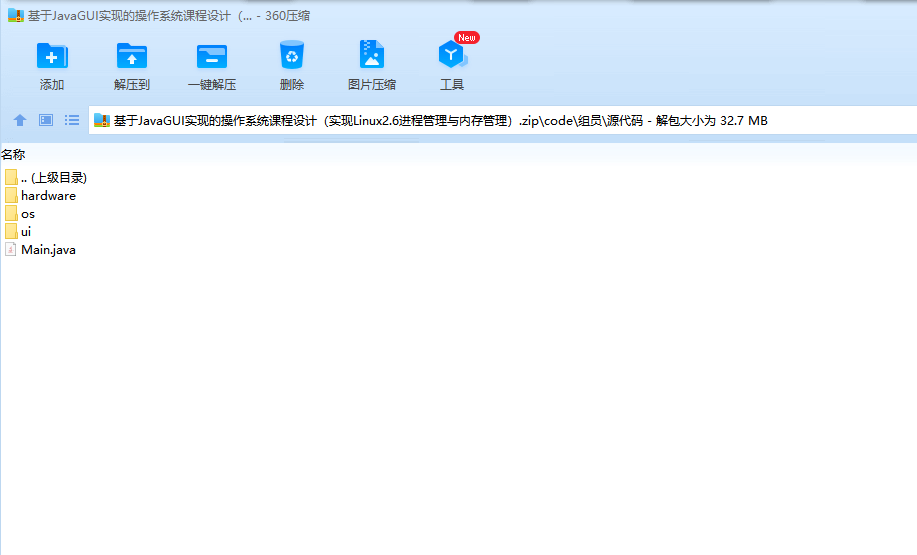Select the .. (上级目录) parent folder row
Viewport: 917px width, 555px height.
click(x=46, y=177)
